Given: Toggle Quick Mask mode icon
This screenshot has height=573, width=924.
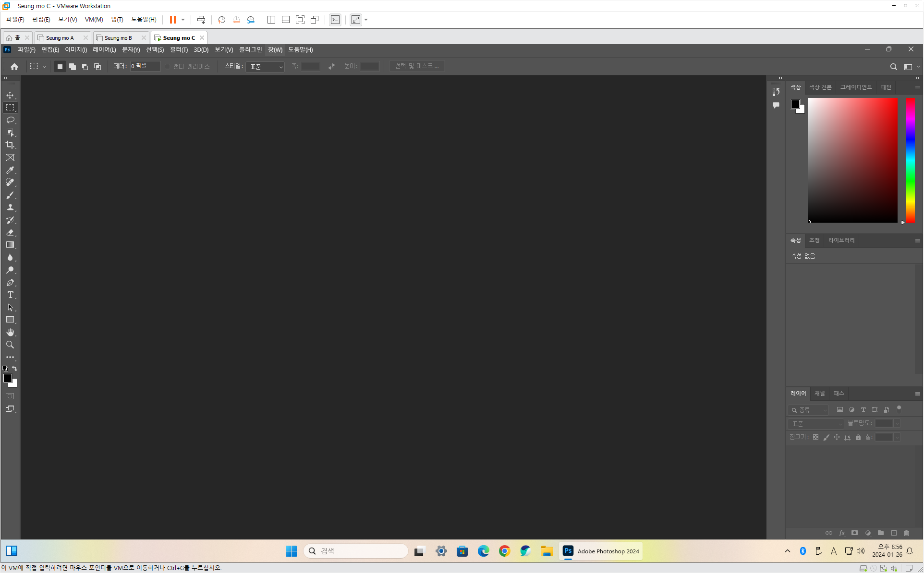Looking at the screenshot, I should click(10, 396).
